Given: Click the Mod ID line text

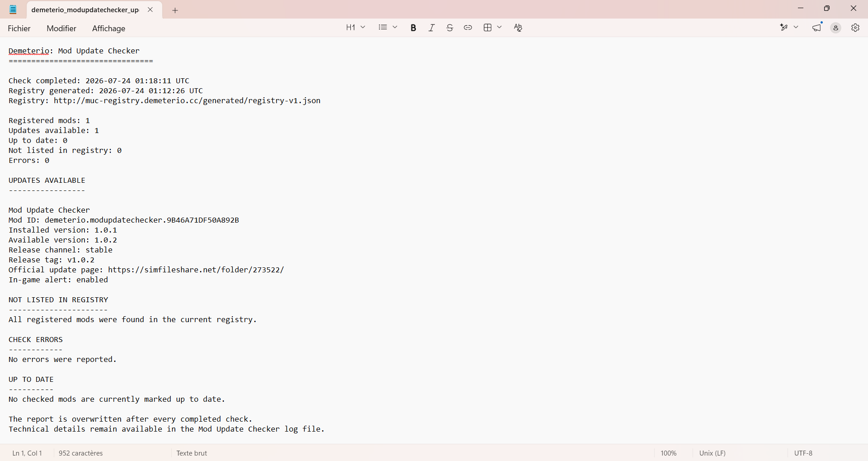Looking at the screenshot, I should [124, 220].
